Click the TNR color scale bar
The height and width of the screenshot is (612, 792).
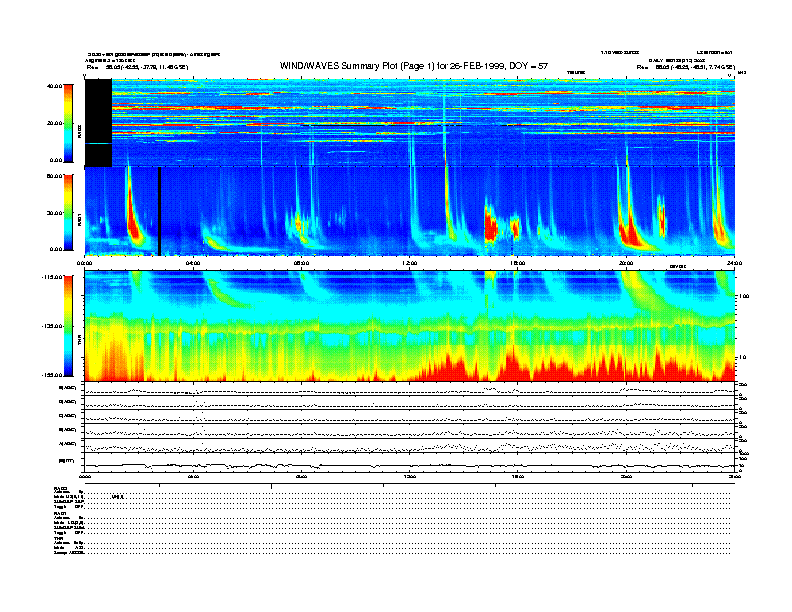[x=68, y=326]
